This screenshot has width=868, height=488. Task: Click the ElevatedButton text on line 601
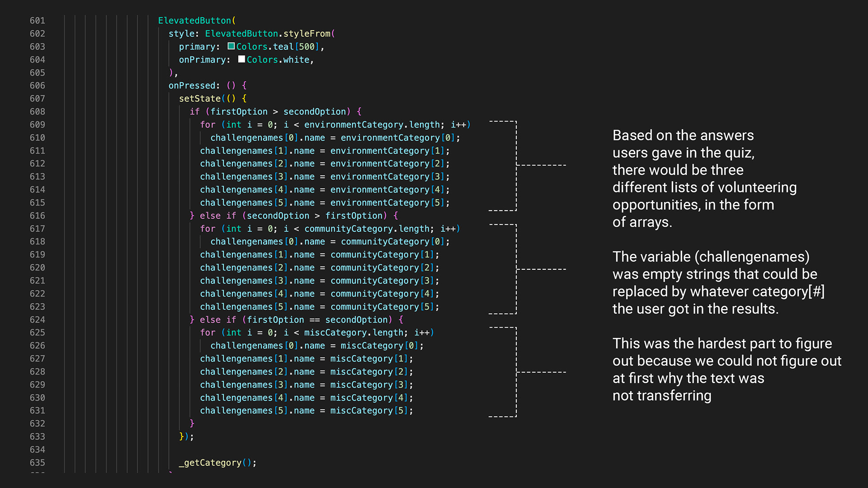pyautogui.click(x=194, y=20)
